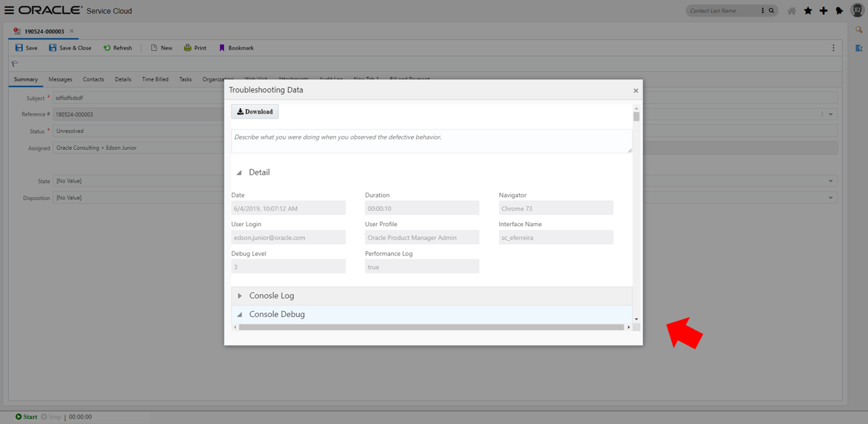Click the Date field in the dialog
This screenshot has width=868, height=424.
pos(288,208)
